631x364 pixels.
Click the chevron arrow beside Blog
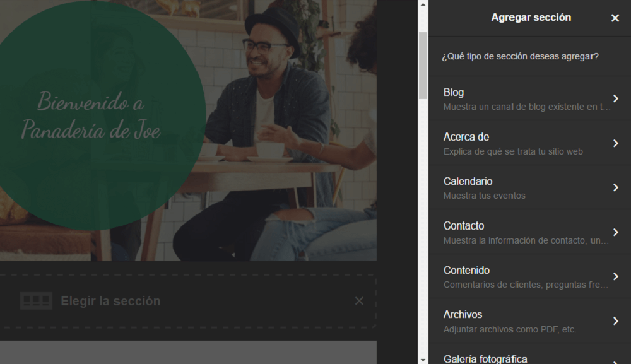coord(616,98)
